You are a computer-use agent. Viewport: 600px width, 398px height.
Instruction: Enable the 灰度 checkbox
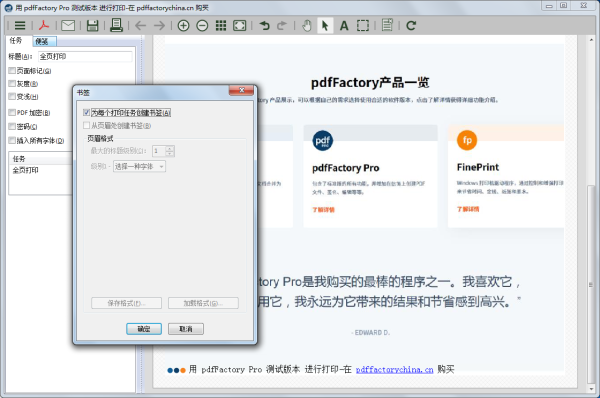pos(12,83)
